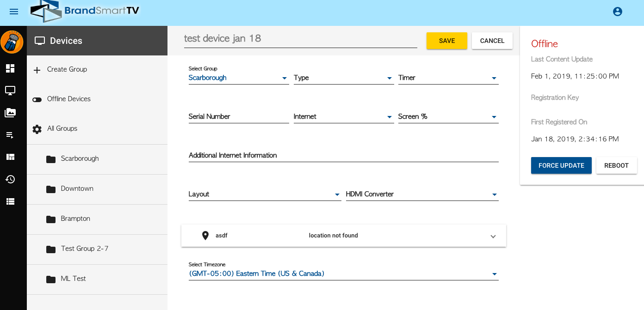Open the dashboard icon in sidebar

[10, 68]
